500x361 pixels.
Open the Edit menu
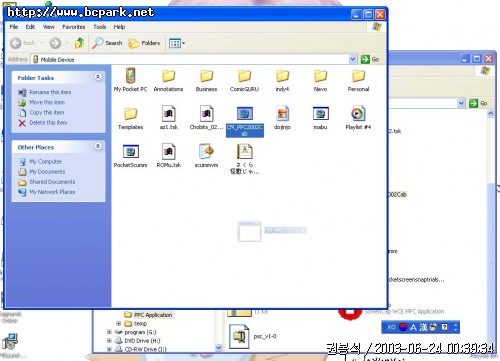[30, 27]
